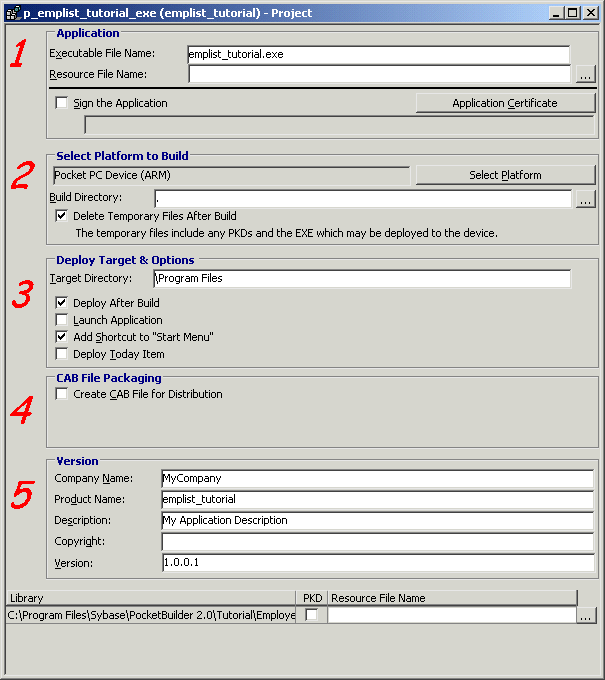Click the Library column header

point(151,598)
